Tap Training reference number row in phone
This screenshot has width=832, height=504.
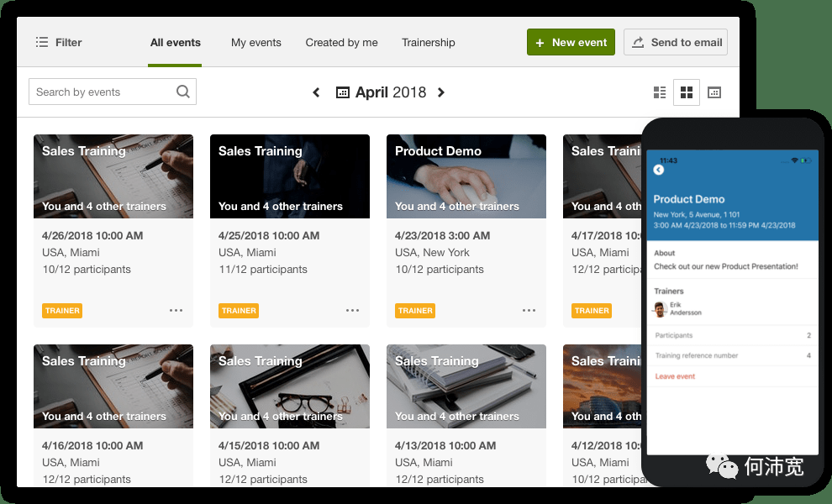tap(733, 355)
